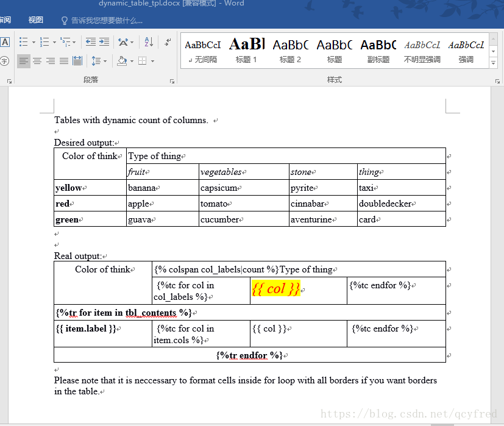Sort text with the A-Z icon
504x426 pixels.
149,42
